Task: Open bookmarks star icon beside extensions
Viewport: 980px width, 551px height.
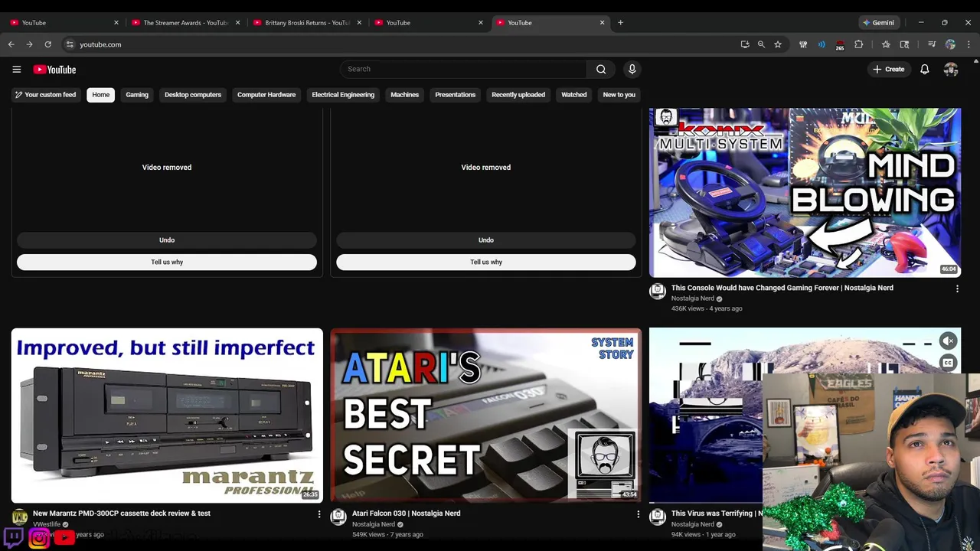Action: click(x=886, y=44)
